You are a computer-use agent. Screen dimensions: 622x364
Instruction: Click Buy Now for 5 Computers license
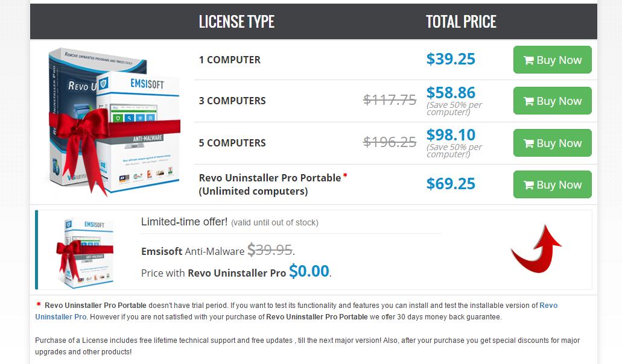(x=552, y=143)
